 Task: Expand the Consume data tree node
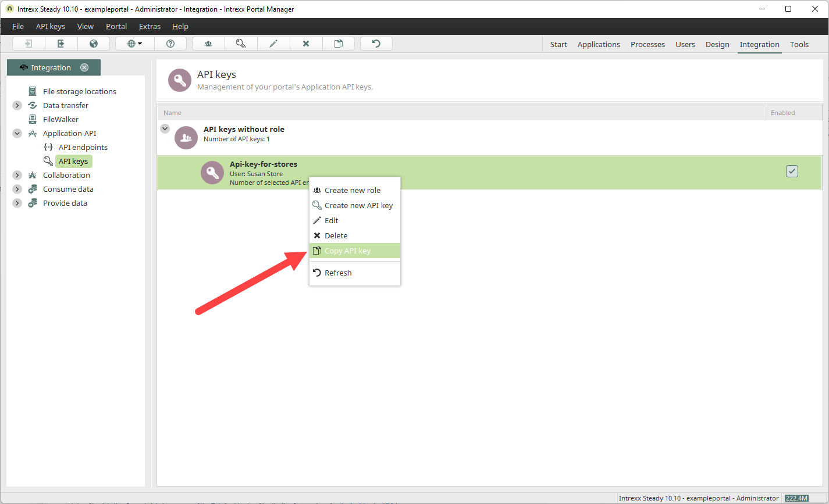click(x=17, y=189)
